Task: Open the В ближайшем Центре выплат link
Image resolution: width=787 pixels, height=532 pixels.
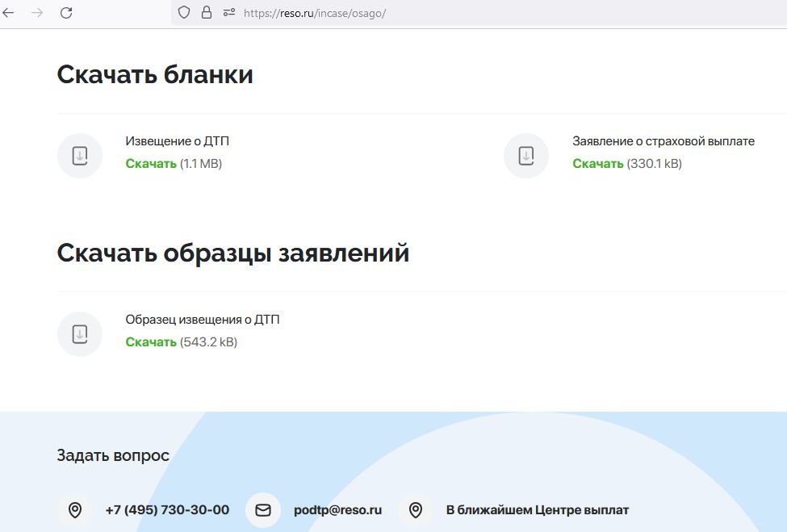Action: 537,510
